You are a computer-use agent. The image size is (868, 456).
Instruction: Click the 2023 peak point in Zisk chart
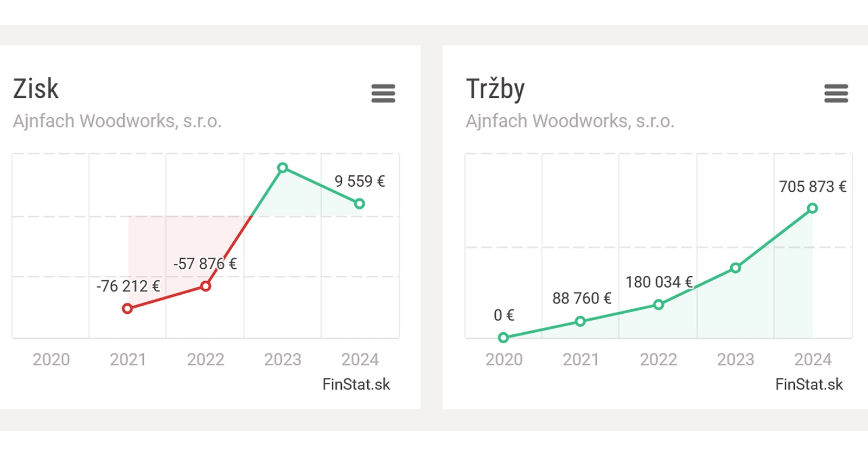click(x=283, y=168)
